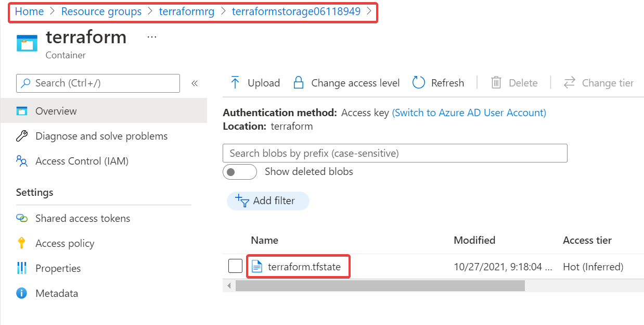The height and width of the screenshot is (325, 644).
Task: Open the terraform.tfstate blob
Action: (x=304, y=267)
